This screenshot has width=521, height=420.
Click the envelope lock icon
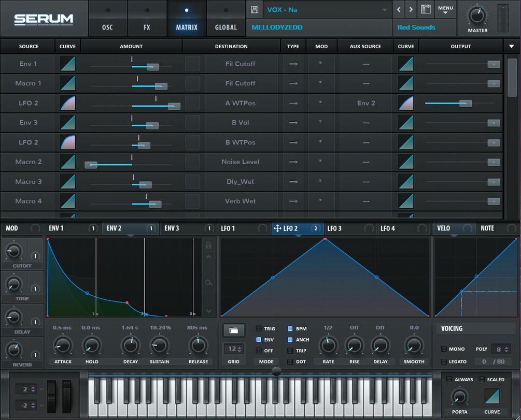209,245
